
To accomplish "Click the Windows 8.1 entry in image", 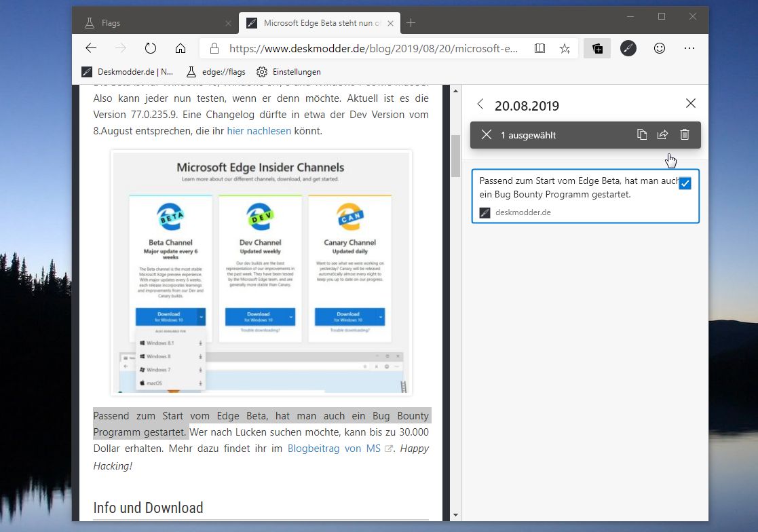I will pyautogui.click(x=170, y=343).
